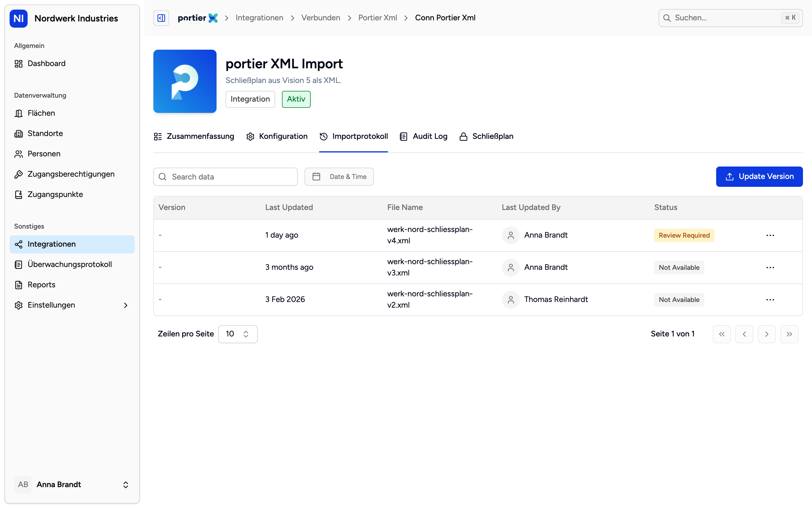Click Anna Brandt avatar in 1 day ago row
The image size is (812, 508).
[x=511, y=235]
